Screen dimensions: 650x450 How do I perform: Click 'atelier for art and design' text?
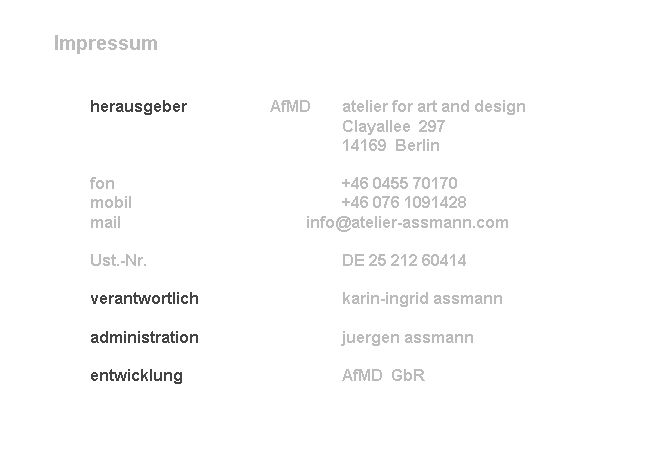[434, 107]
